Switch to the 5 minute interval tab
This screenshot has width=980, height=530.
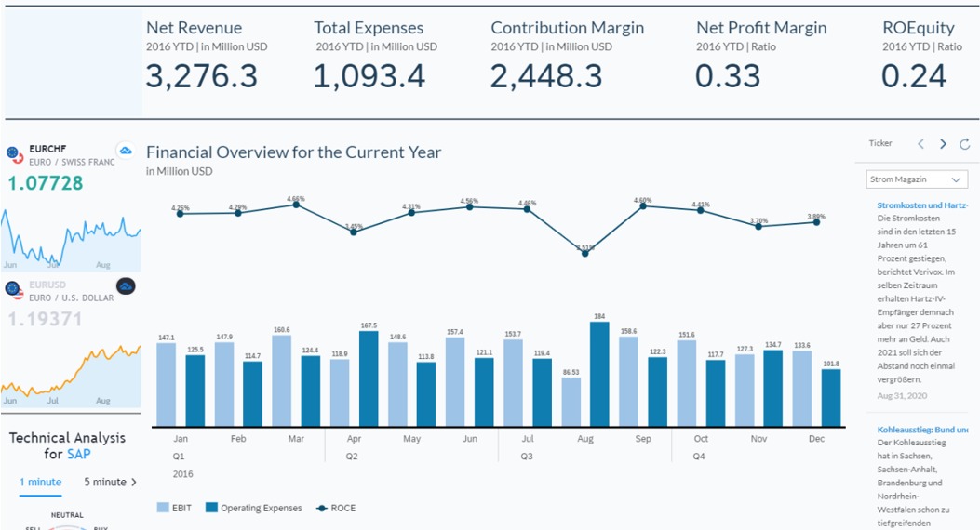coord(104,482)
